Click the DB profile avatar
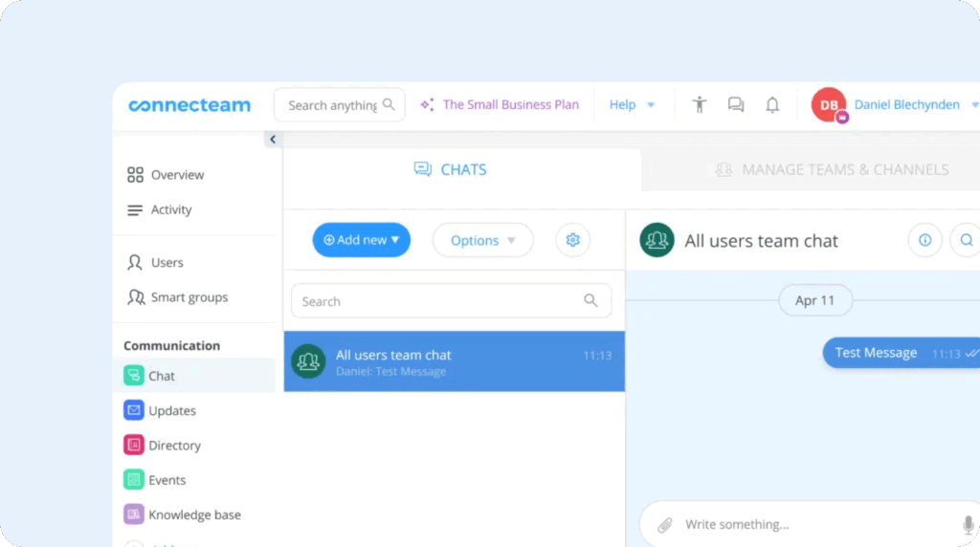 point(829,104)
